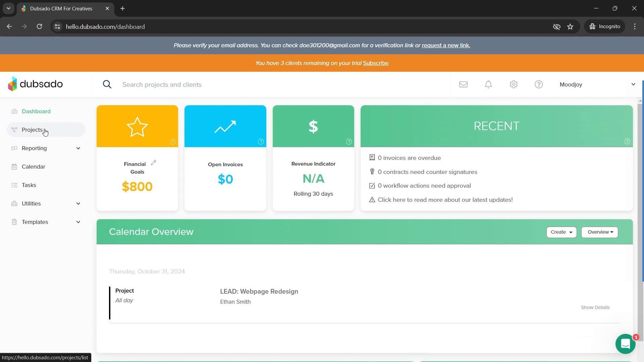Close the Dubsado CRM tab
This screenshot has width=644, height=362.
pyautogui.click(x=107, y=8)
